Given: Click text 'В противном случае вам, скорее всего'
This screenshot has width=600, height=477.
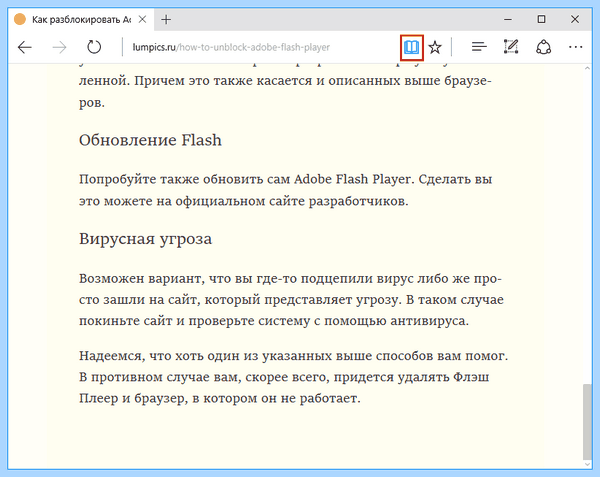Looking at the screenshot, I should click(x=204, y=378).
